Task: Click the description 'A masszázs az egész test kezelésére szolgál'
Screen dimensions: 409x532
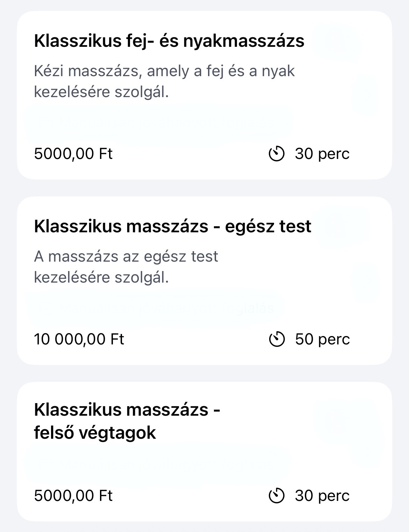Action: [x=126, y=267]
